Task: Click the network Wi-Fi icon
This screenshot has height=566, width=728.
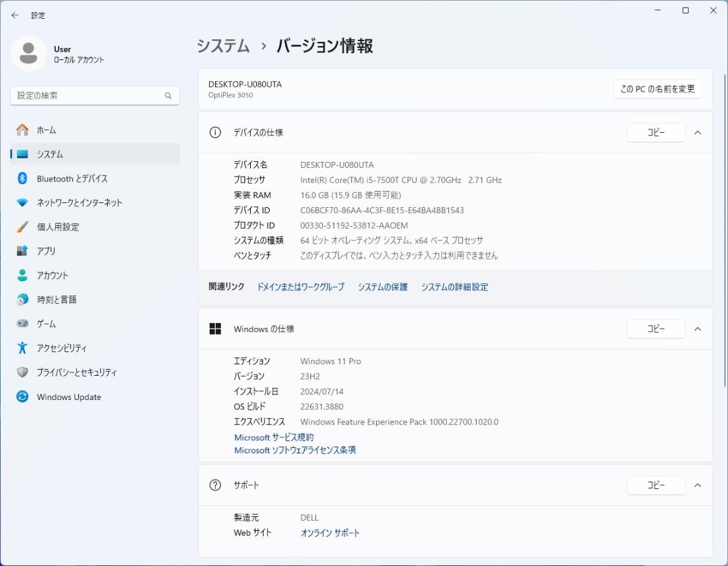Action: 22,202
